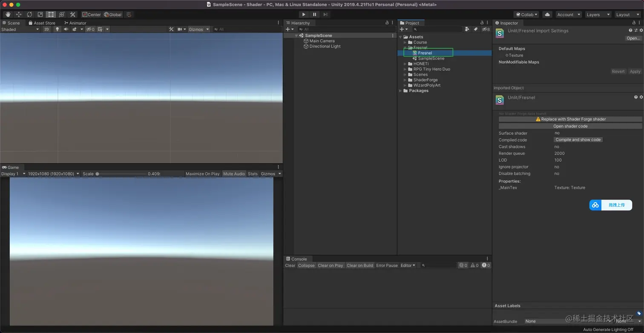Click Replace with Shader Forge shader

click(x=570, y=119)
